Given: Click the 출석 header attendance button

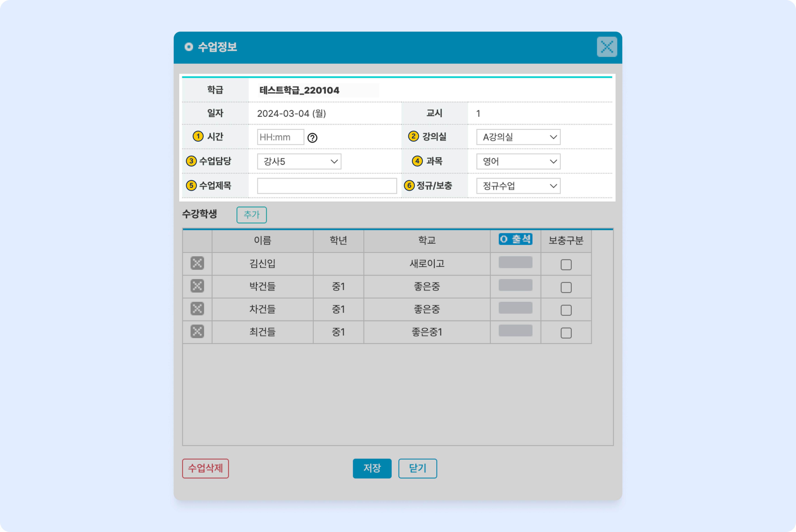Looking at the screenshot, I should point(515,239).
